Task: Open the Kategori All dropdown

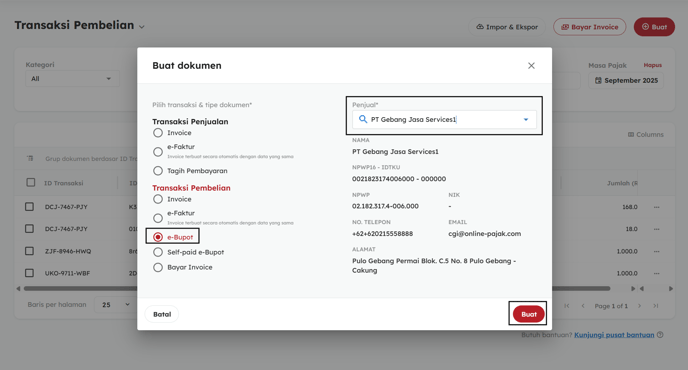Action: click(72, 79)
